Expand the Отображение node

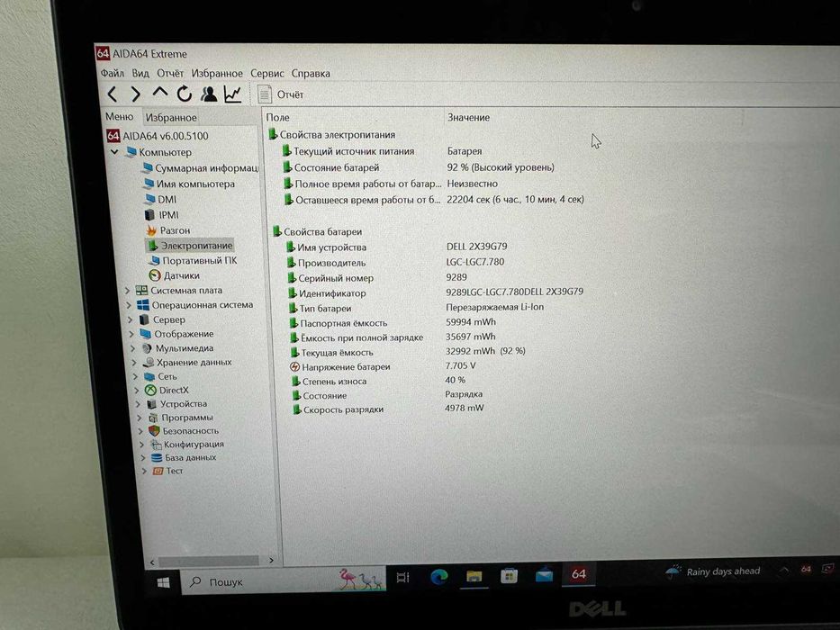pyautogui.click(x=131, y=334)
